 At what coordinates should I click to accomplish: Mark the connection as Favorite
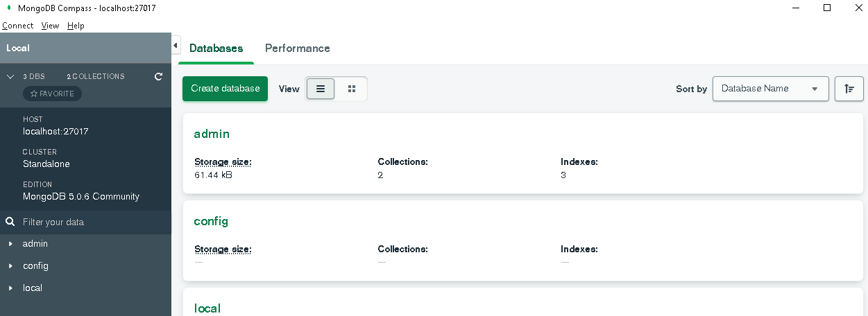pyautogui.click(x=52, y=94)
